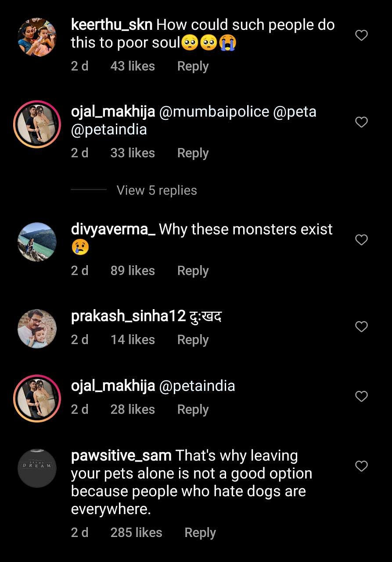
Task: Like ojal_makhija's single @petaindia comment
Action: pyautogui.click(x=361, y=396)
